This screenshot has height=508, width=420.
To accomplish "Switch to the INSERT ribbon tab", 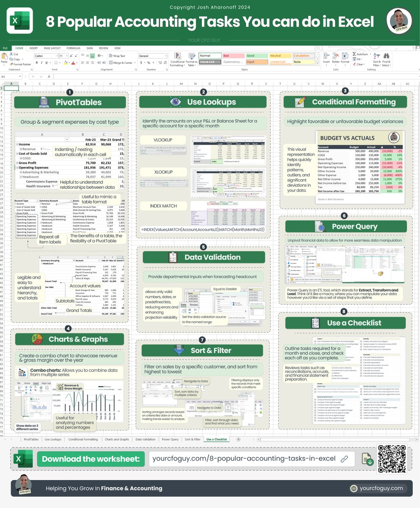I will click(x=33, y=48).
